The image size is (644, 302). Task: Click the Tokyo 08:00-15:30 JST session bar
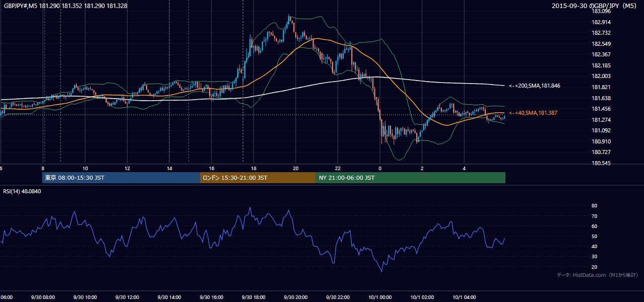[x=121, y=178]
